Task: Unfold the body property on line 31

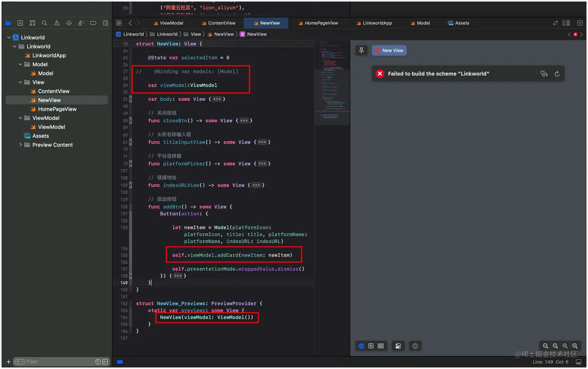Action: click(217, 99)
